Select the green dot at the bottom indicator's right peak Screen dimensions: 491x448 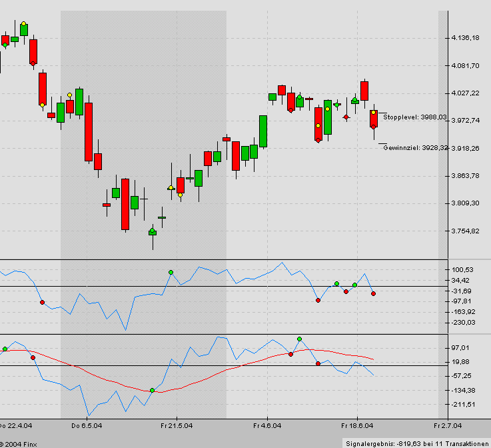pos(299,339)
